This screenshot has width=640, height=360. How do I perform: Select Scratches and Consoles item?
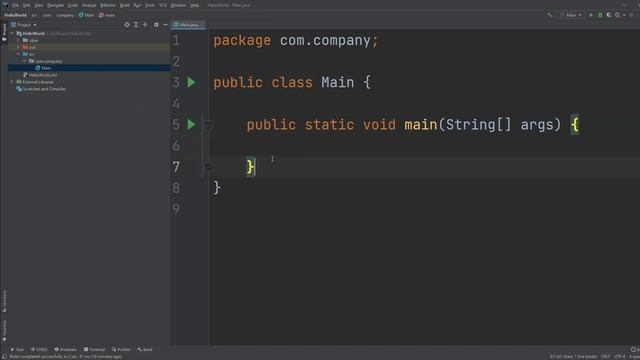41,89
